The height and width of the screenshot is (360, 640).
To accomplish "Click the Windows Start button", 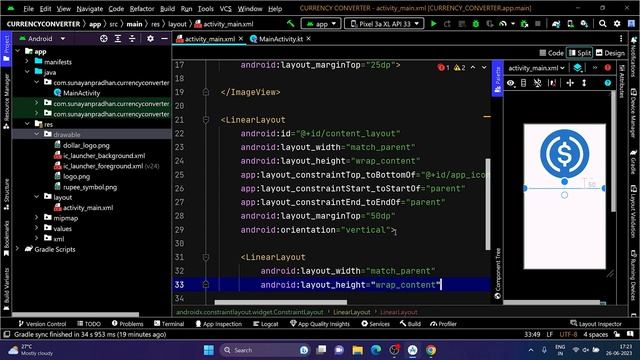I will point(209,350).
